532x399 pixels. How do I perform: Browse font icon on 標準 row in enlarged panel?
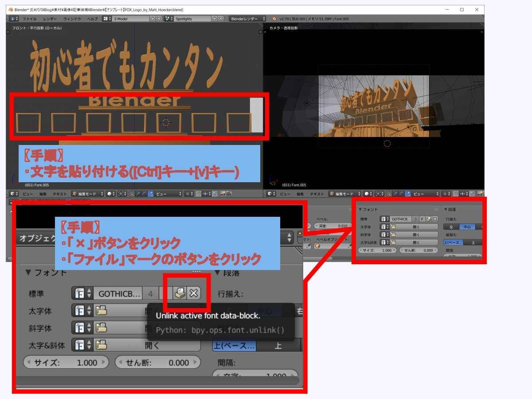coord(83,293)
